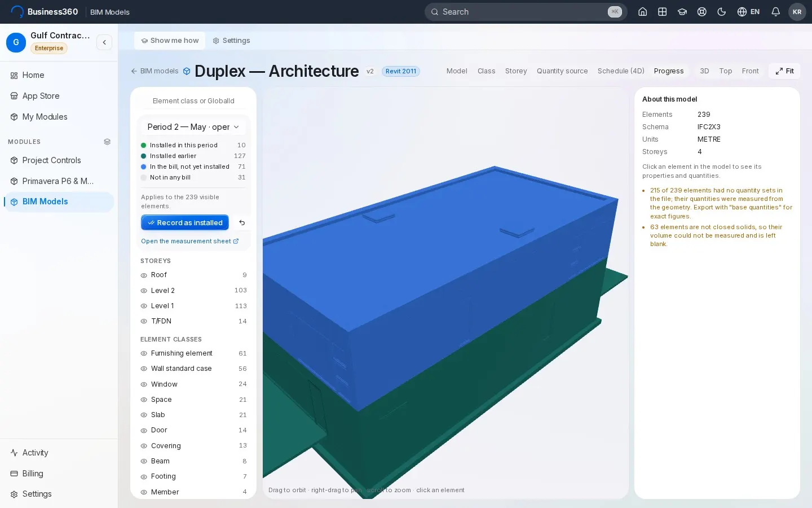
Task: Toggle visibility of T/FDN storey
Action: pos(144,321)
